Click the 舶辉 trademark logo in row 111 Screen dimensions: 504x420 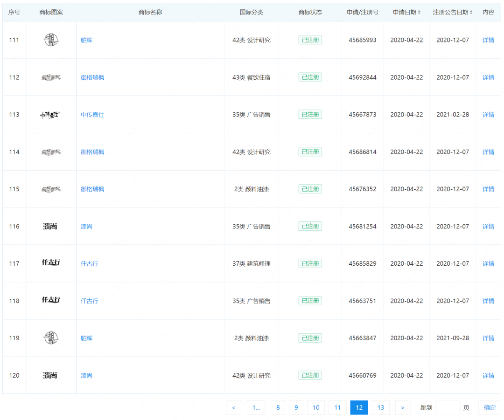[x=51, y=40]
